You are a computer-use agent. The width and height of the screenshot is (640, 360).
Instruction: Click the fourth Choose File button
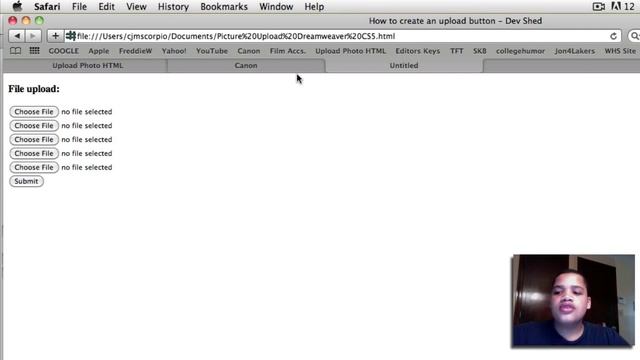click(34, 153)
